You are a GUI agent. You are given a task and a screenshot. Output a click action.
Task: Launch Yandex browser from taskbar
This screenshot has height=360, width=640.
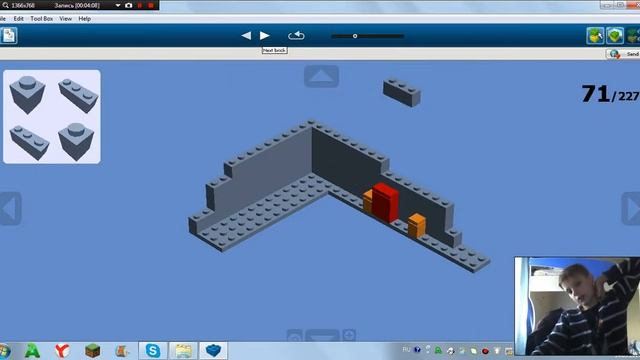tap(62, 351)
